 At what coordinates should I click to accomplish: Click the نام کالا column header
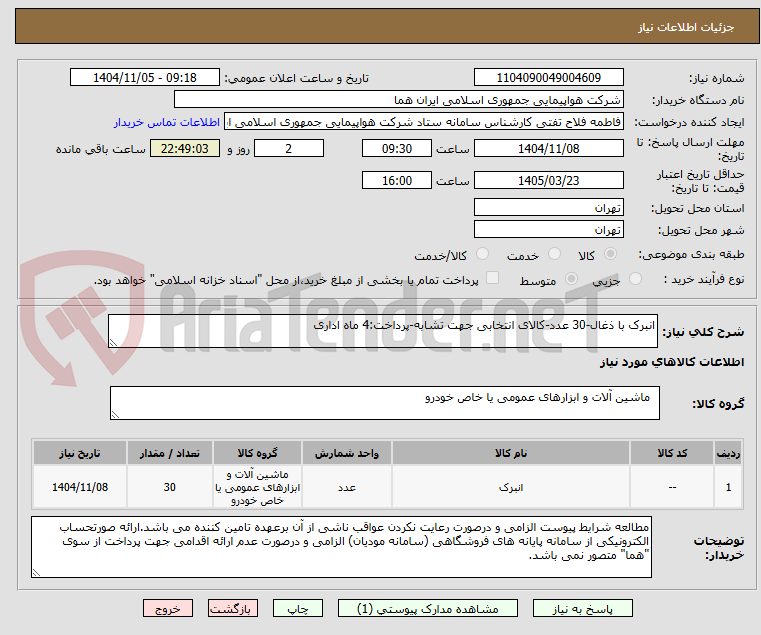(511, 453)
